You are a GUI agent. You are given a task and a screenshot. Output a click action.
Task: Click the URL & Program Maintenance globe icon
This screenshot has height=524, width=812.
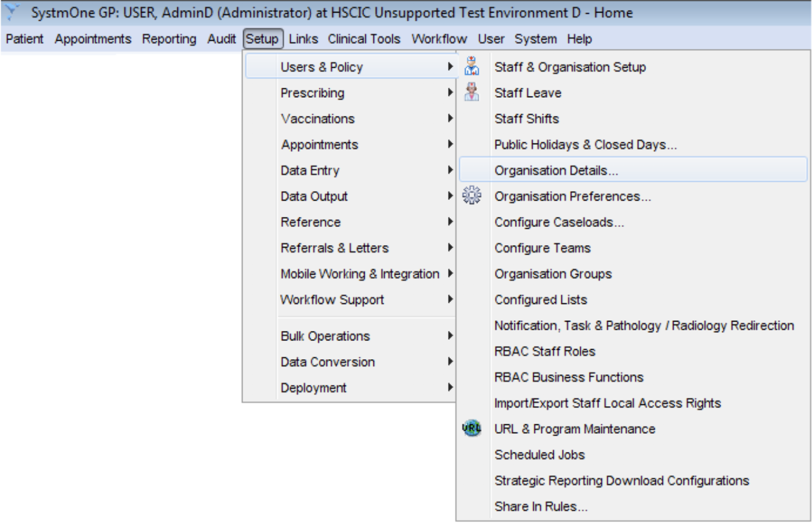(x=471, y=429)
